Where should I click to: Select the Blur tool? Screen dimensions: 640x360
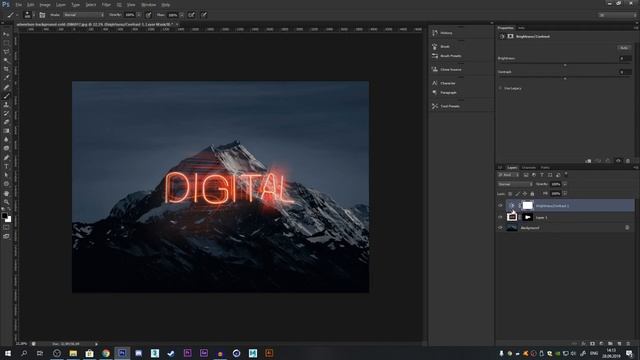coord(6,140)
